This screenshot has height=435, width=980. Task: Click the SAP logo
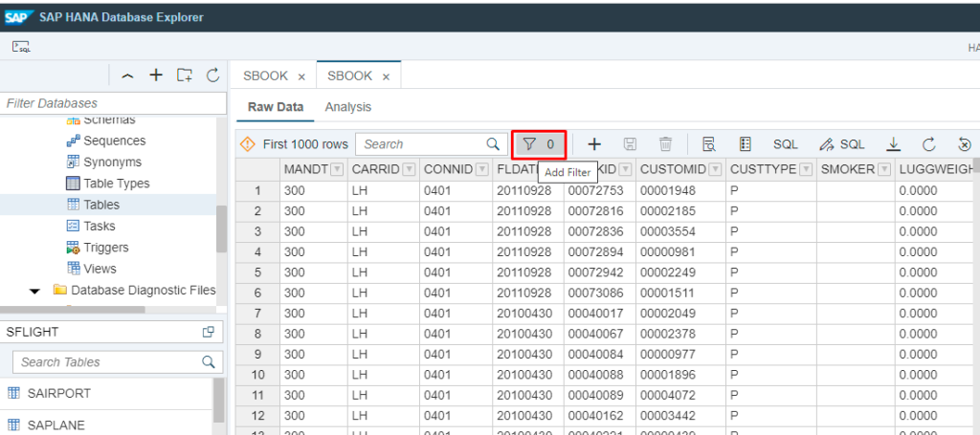pos(17,17)
